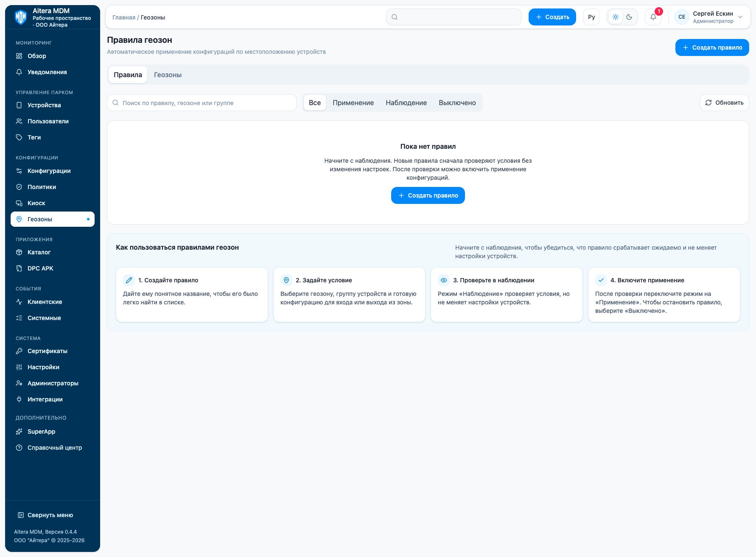Open the Обзор dashboard icon in sidebar

19,56
